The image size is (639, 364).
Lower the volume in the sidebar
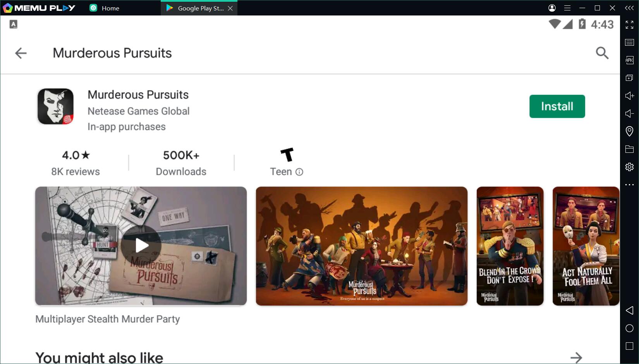click(x=629, y=113)
